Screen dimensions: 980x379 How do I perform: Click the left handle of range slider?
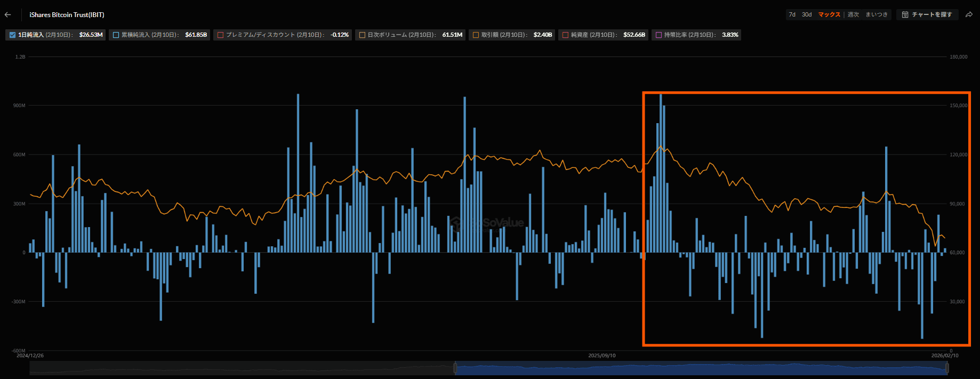[x=455, y=368]
